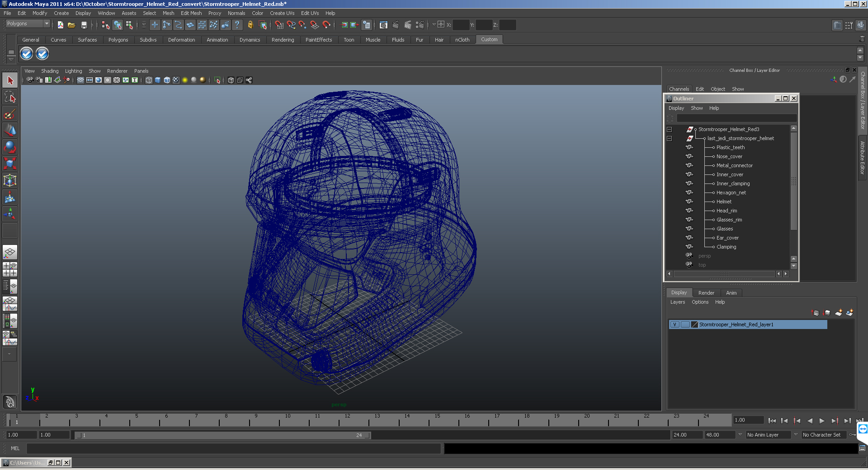Toggle smooth shade all blue cube icon
This screenshot has width=868, height=470.
(158, 80)
